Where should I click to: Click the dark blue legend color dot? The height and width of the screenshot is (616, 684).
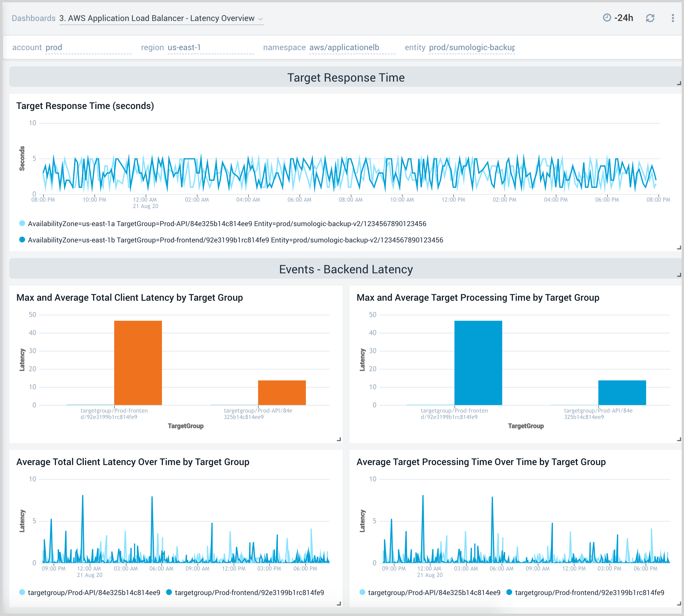(22, 240)
